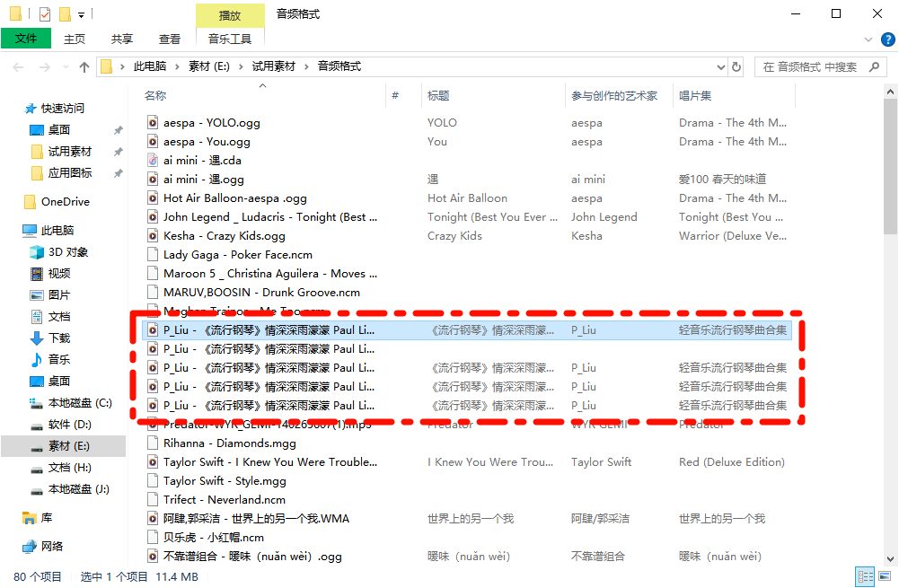Switch to large icons view in status bar
Image resolution: width=899 pixels, height=588 pixels.
coord(885,576)
